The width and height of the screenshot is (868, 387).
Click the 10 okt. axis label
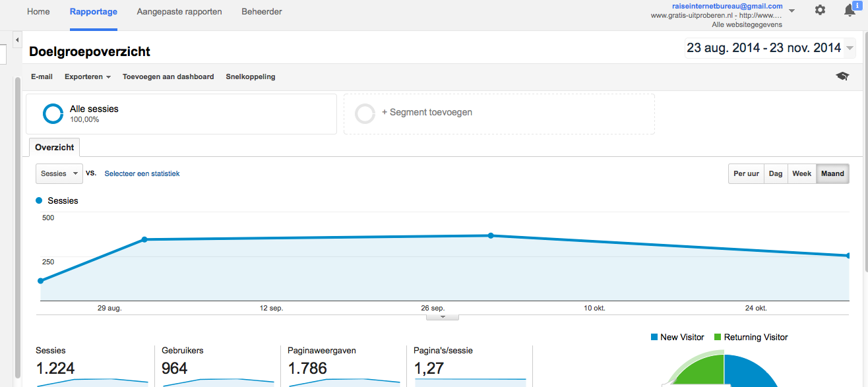594,308
